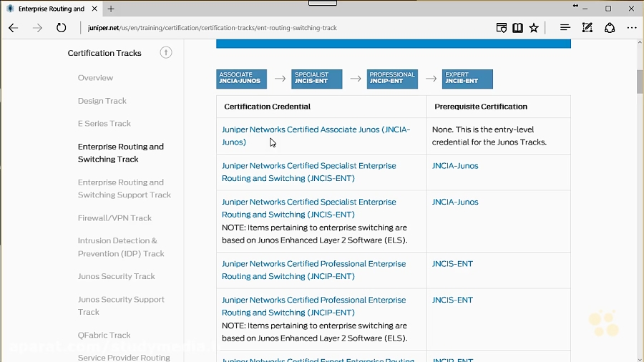This screenshot has height=362, width=644.
Task: Click JNCIA-Junos prerequisite in ELS JNCIS-ENT row
Action: (455, 202)
